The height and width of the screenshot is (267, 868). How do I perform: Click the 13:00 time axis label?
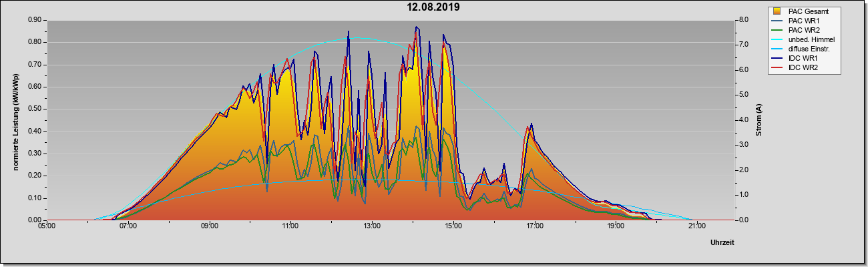[371, 226]
